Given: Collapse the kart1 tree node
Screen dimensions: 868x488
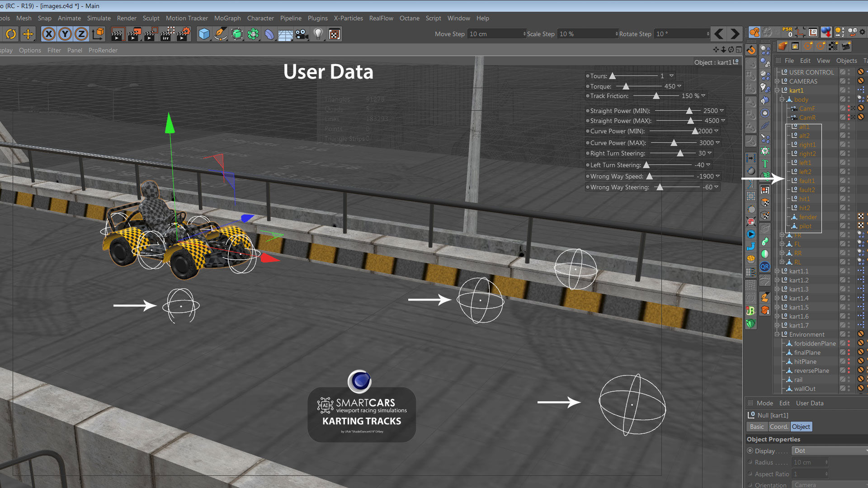Looking at the screenshot, I should (777, 90).
